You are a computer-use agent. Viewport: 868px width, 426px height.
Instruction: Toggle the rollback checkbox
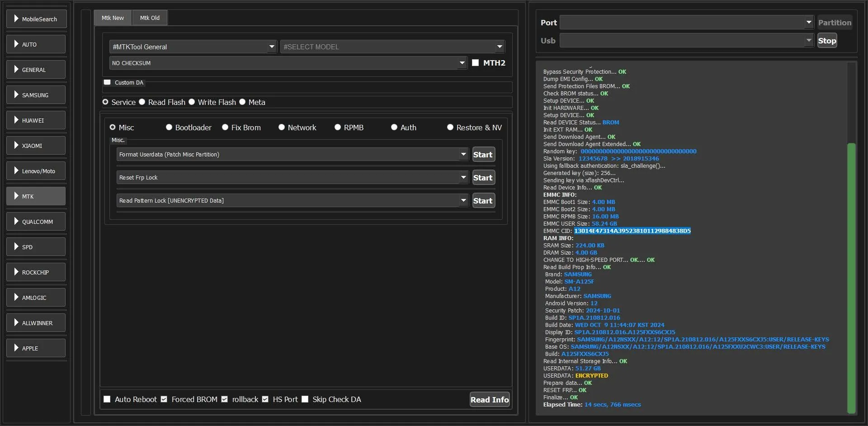coord(225,399)
